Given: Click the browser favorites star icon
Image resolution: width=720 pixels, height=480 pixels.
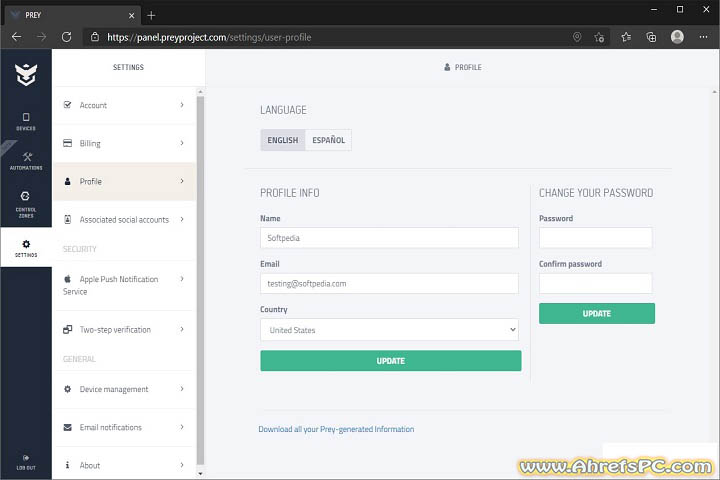Looking at the screenshot, I should pyautogui.click(x=626, y=36).
